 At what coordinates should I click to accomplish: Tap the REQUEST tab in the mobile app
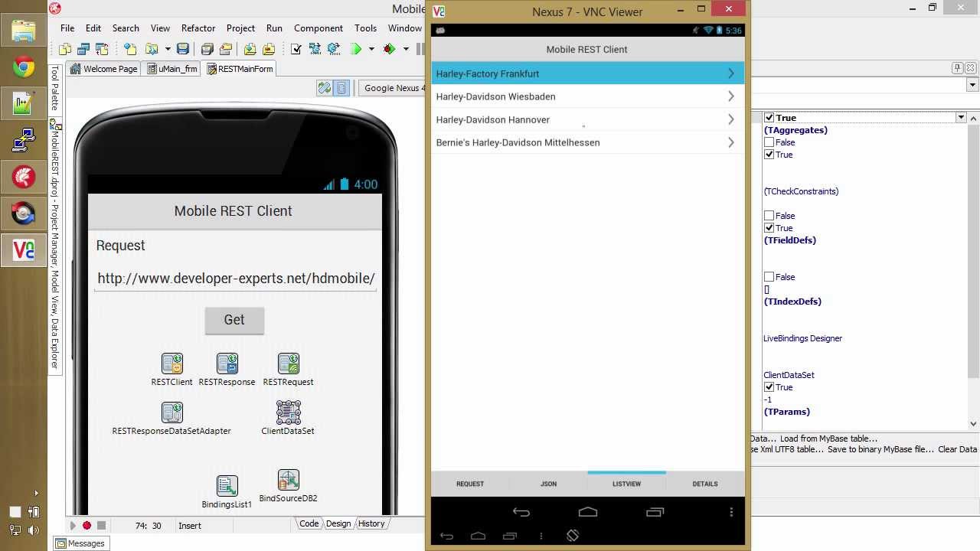(470, 484)
